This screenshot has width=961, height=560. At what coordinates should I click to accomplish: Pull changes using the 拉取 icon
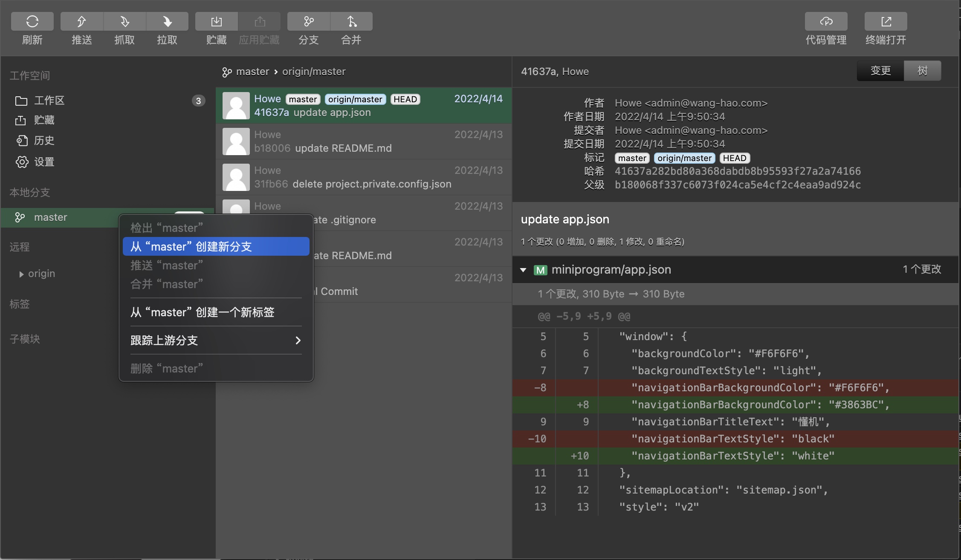167,21
